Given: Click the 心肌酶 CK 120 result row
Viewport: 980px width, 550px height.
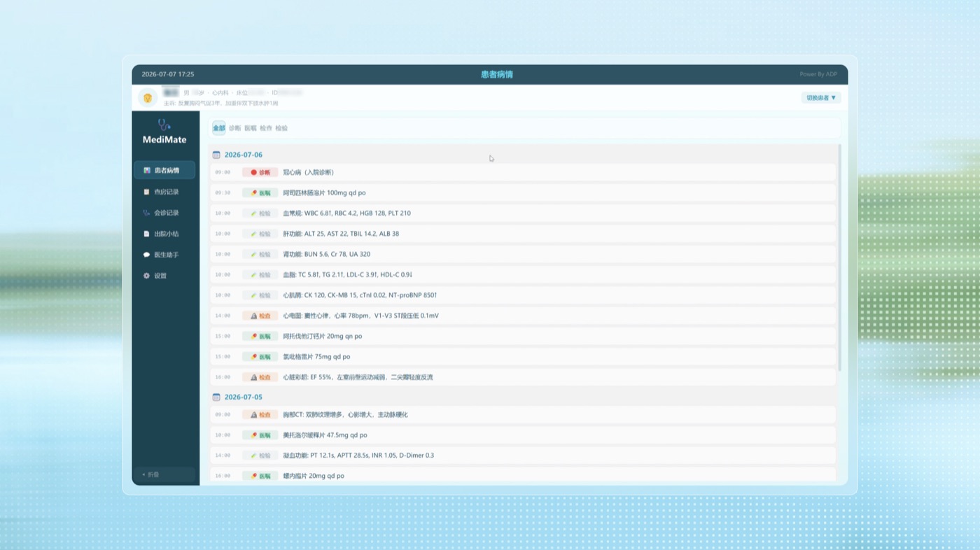Looking at the screenshot, I should [x=523, y=295].
